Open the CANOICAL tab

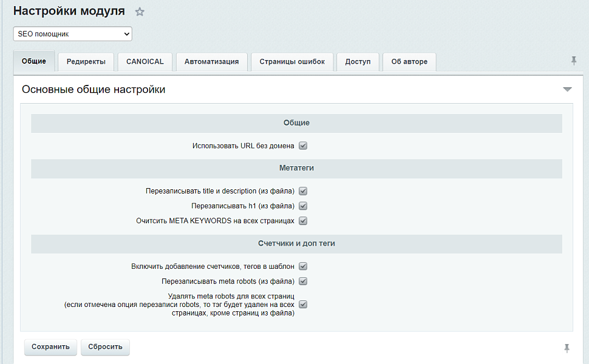pos(145,61)
